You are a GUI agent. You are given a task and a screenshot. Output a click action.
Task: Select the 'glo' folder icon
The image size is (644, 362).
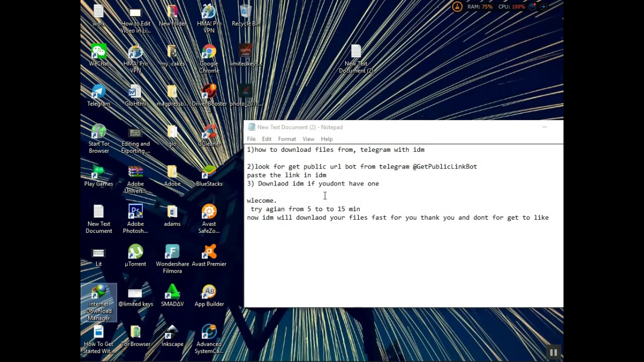pos(172,136)
